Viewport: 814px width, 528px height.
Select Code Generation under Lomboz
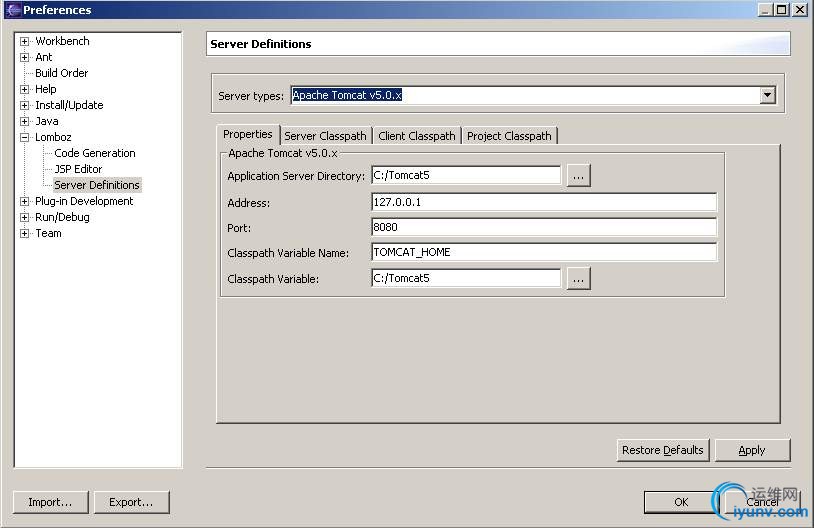tap(94, 153)
